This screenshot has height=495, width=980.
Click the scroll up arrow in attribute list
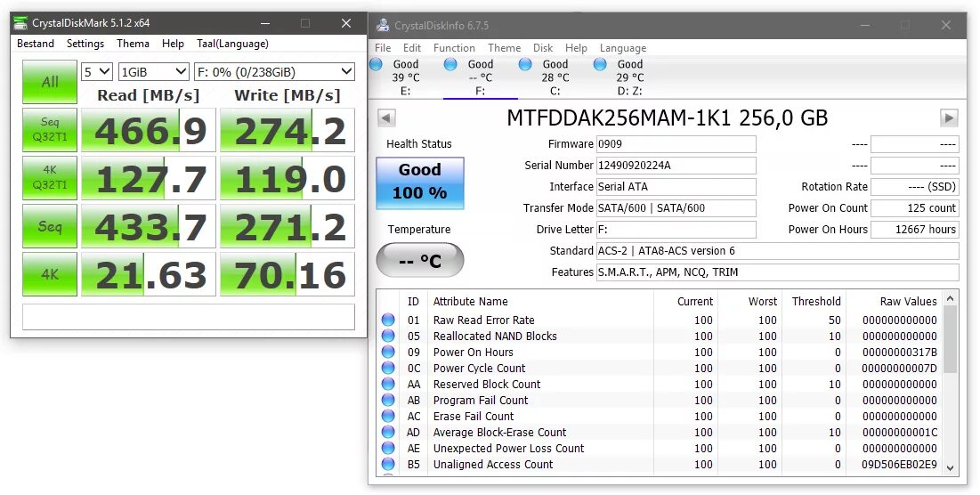click(x=951, y=299)
